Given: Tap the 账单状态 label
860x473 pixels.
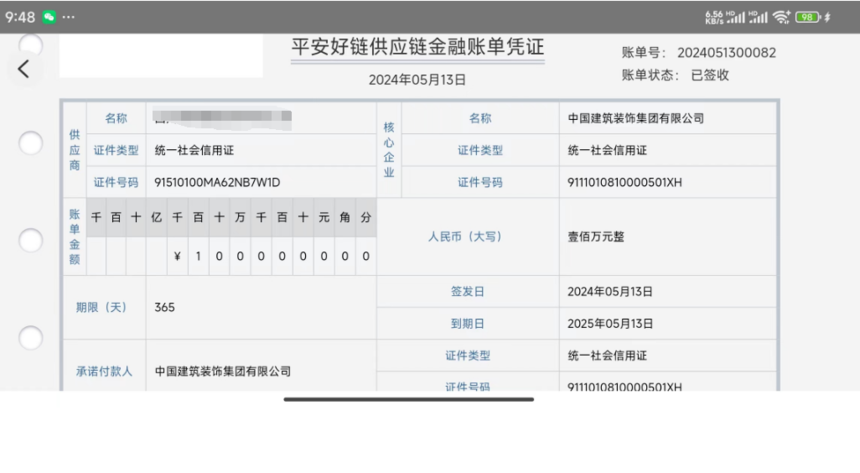Looking at the screenshot, I should pyautogui.click(x=650, y=75).
